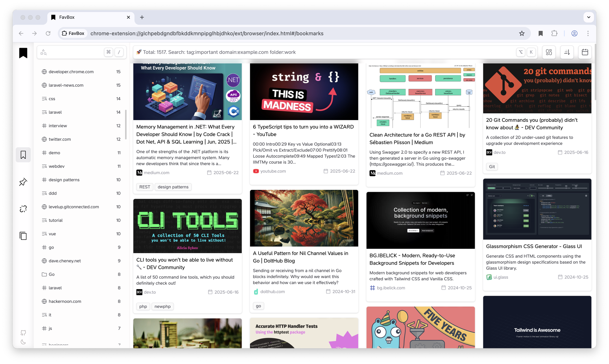The height and width of the screenshot is (364, 609).
Task: Select the Go folder filter
Action: coord(51,274)
